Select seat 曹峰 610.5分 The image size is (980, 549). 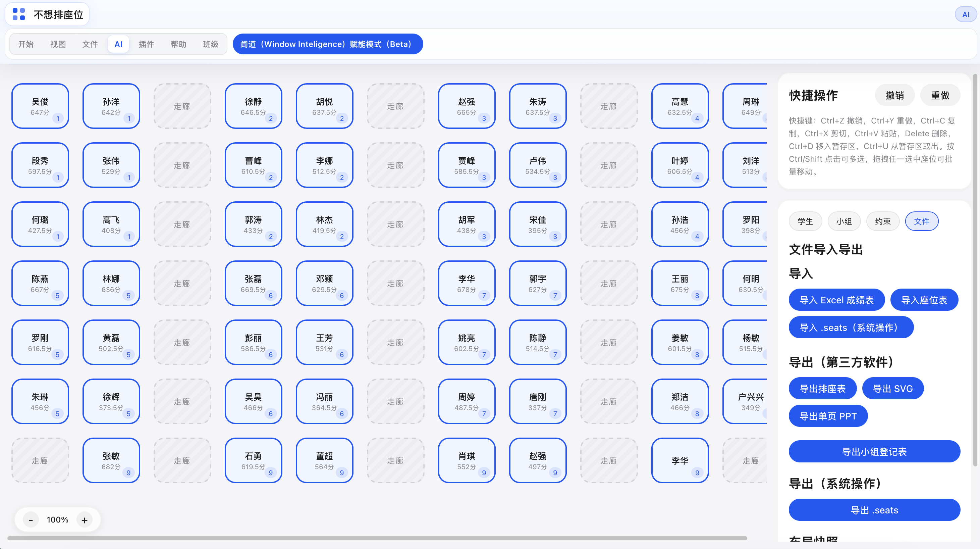(253, 165)
